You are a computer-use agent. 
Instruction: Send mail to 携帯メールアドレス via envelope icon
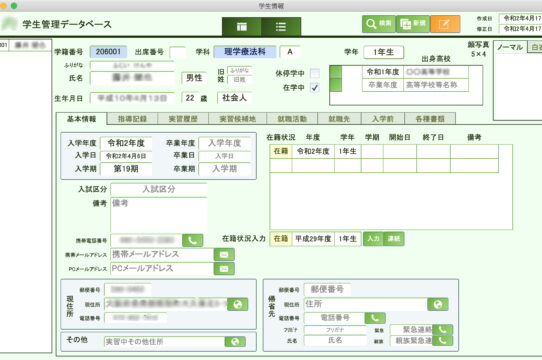[x=224, y=255]
